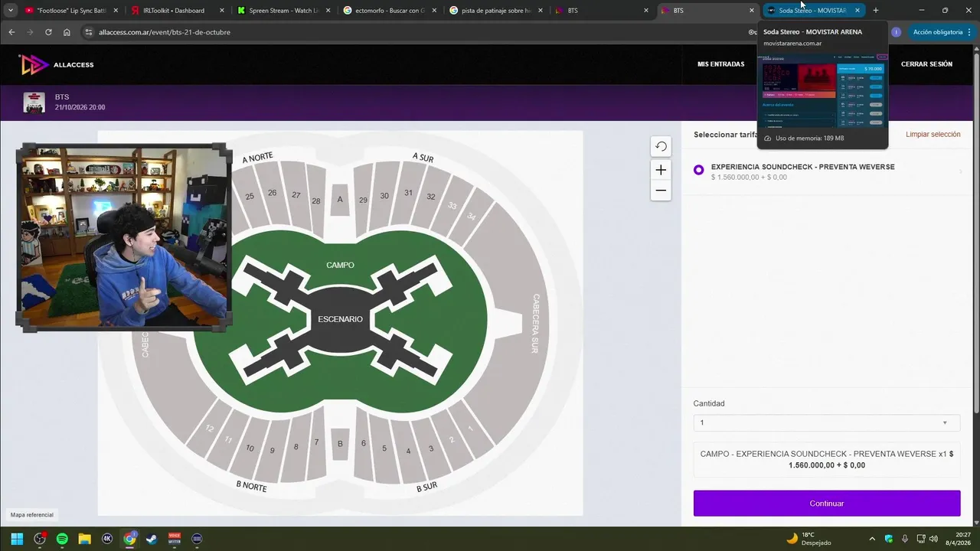
Task: Select section 26 on the map
Action: click(272, 193)
